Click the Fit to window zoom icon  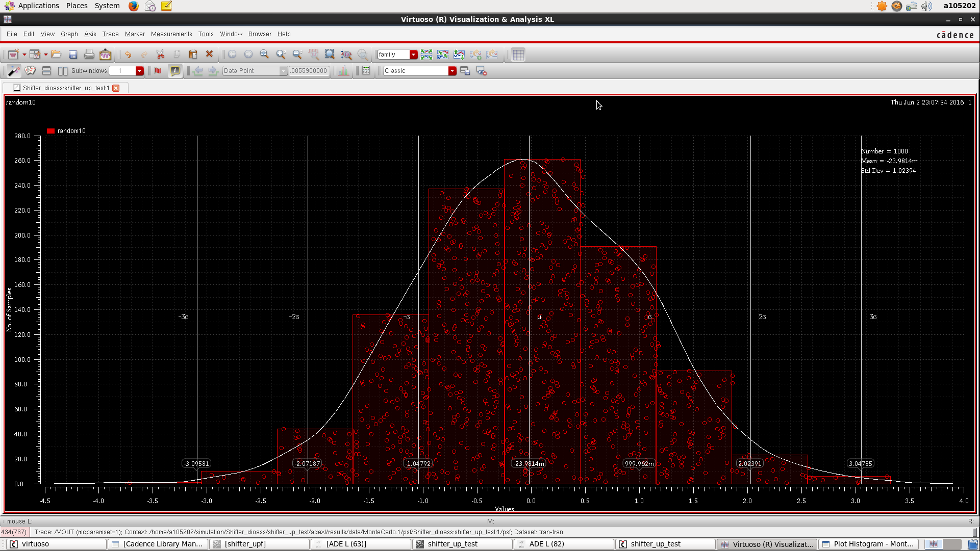point(330,55)
